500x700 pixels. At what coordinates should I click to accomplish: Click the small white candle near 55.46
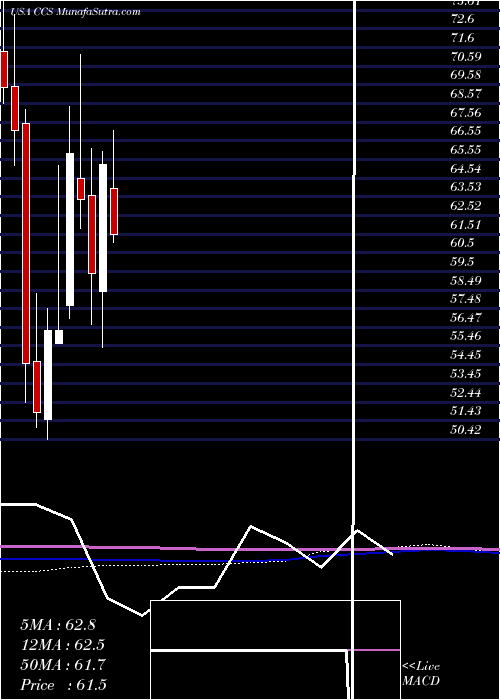click(59, 337)
